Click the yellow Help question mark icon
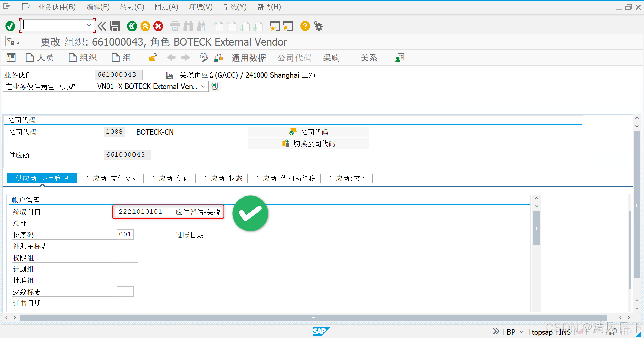 [305, 26]
